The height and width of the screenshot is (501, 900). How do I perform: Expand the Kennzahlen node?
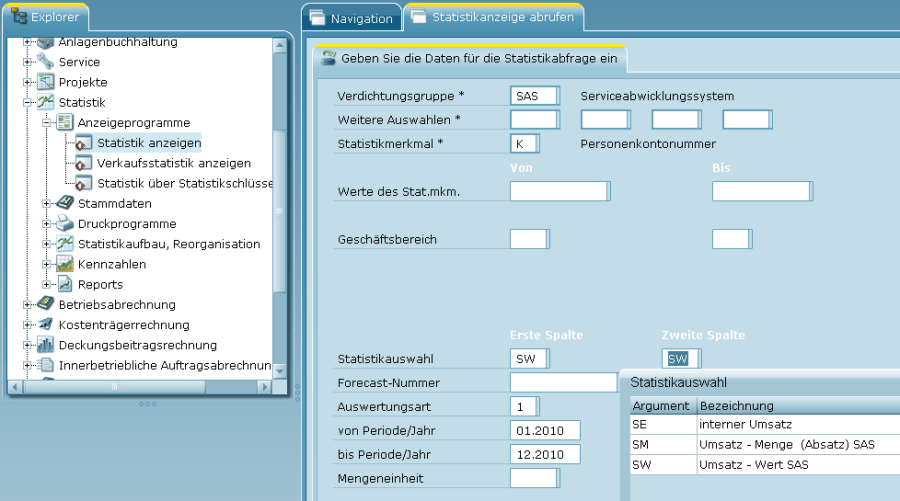coord(46,264)
